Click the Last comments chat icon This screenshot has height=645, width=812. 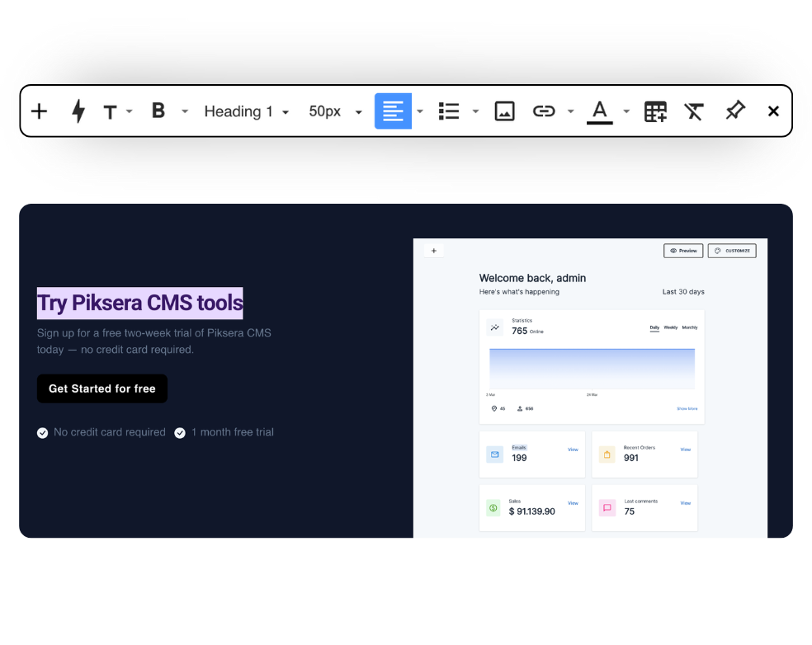(607, 508)
